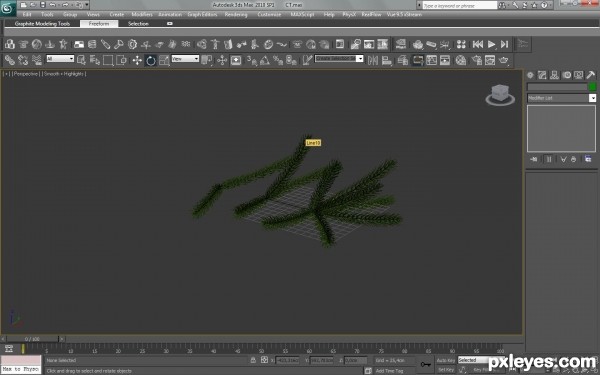Switch to the Selection ribbon tab
Screen dimensions: 600x375
click(x=138, y=24)
